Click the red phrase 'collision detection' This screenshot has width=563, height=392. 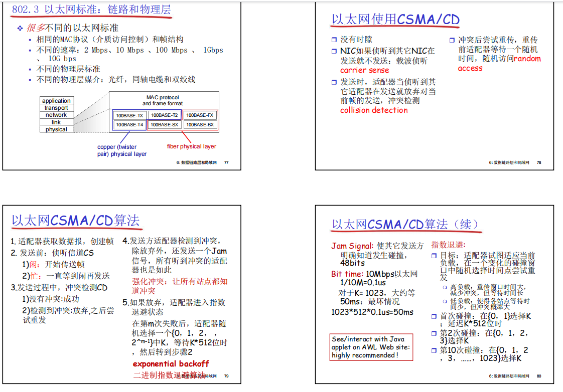click(374, 110)
